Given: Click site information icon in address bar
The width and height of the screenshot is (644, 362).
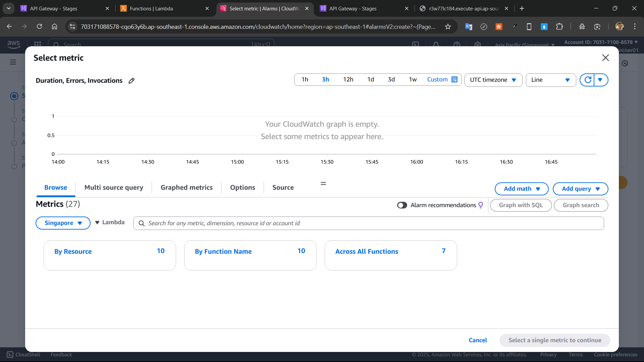Looking at the screenshot, I should pos(72,26).
